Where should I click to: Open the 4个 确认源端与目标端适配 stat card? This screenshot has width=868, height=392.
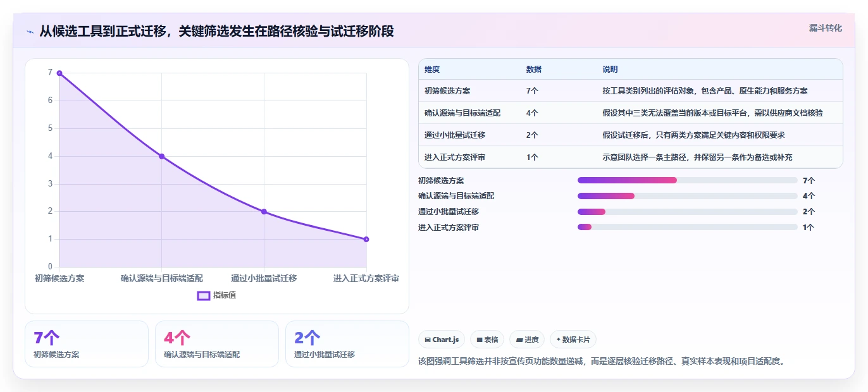[x=217, y=344]
